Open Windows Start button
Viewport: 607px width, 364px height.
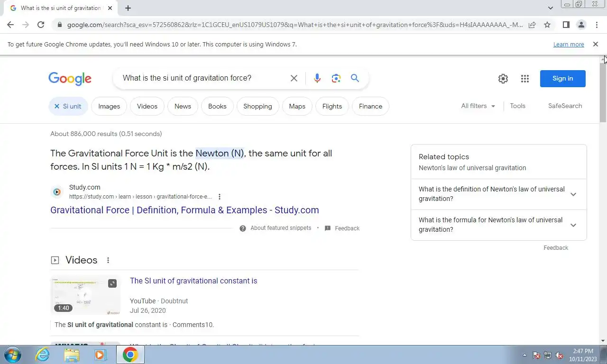coord(12,355)
